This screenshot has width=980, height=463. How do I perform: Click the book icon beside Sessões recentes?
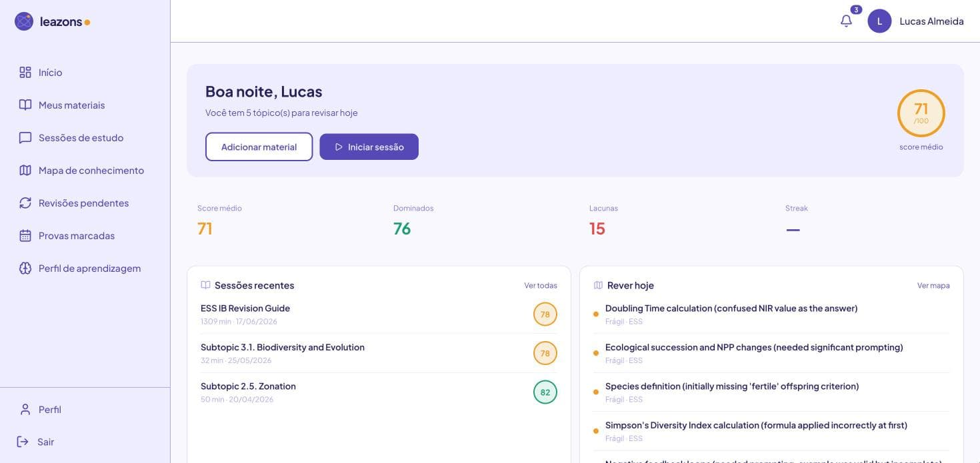pyautogui.click(x=205, y=285)
